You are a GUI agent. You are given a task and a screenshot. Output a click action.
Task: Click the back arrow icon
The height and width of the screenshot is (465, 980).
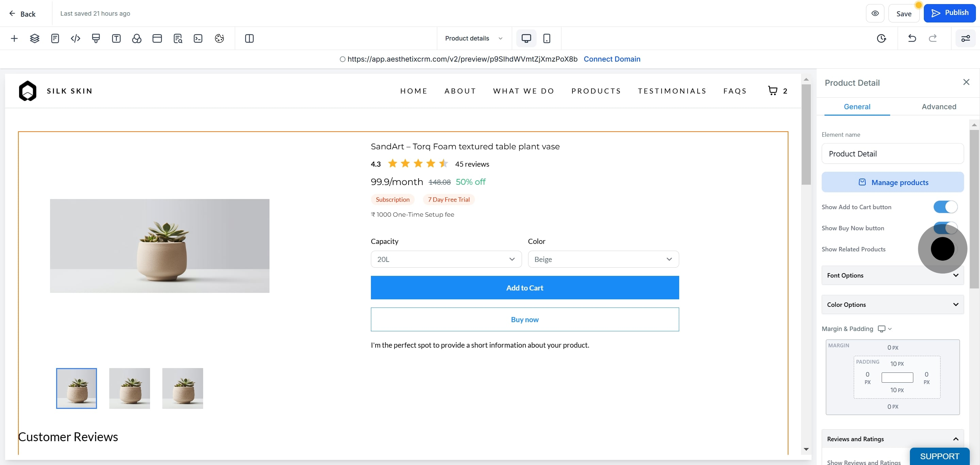point(12,14)
